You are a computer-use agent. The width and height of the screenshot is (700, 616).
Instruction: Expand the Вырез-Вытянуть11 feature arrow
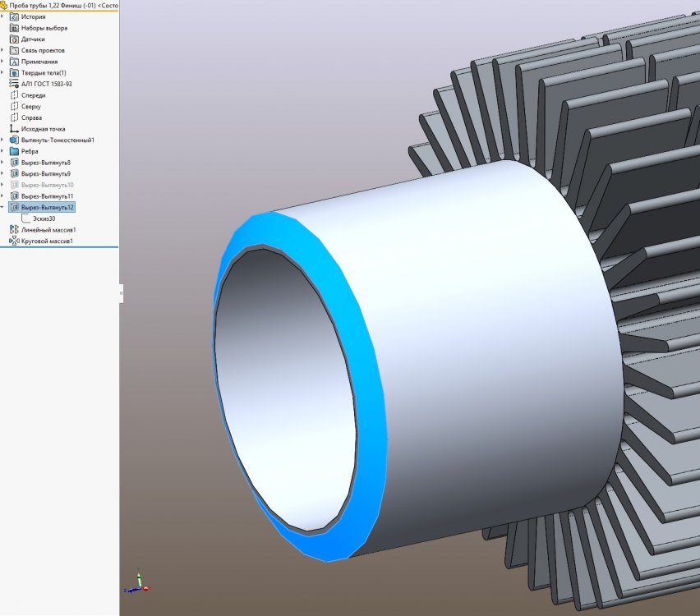(2, 196)
